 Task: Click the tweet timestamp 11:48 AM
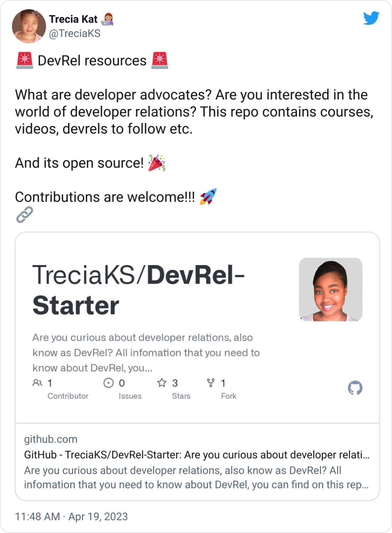tap(37, 516)
